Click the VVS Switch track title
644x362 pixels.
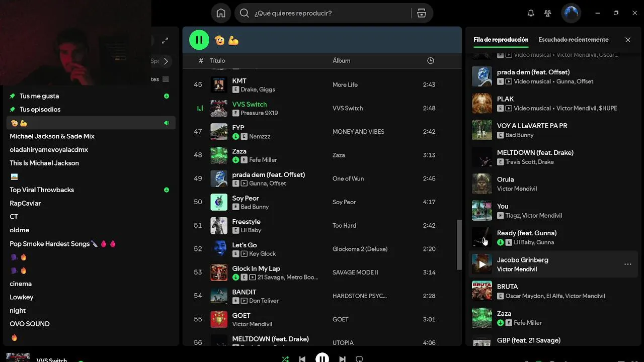click(x=250, y=104)
